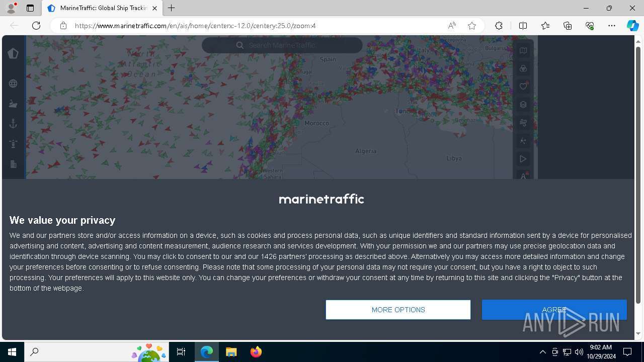
Task: Open the globe Live Map sidebar icon
Action: click(x=13, y=83)
